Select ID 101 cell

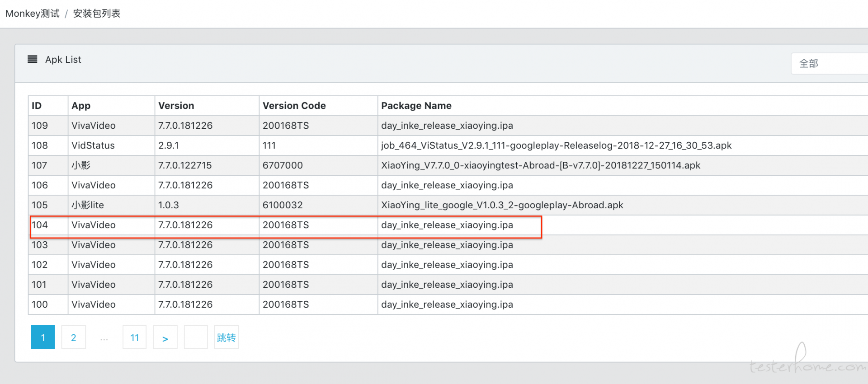coord(48,285)
